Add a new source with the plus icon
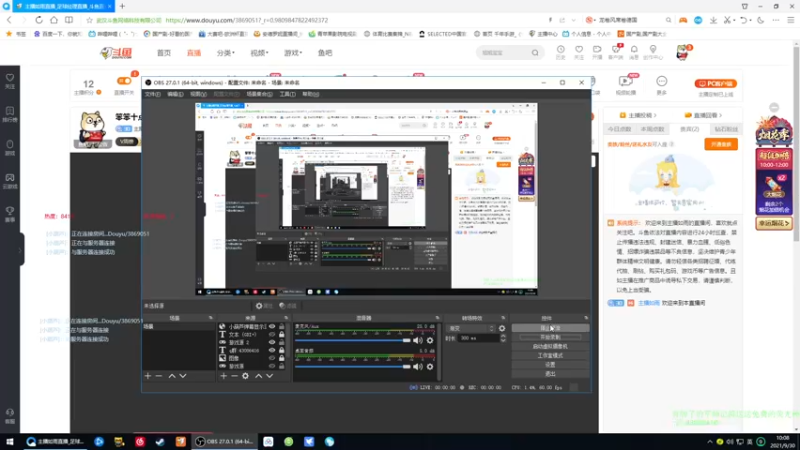Image resolution: width=800 pixels, height=450 pixels. coord(223,376)
